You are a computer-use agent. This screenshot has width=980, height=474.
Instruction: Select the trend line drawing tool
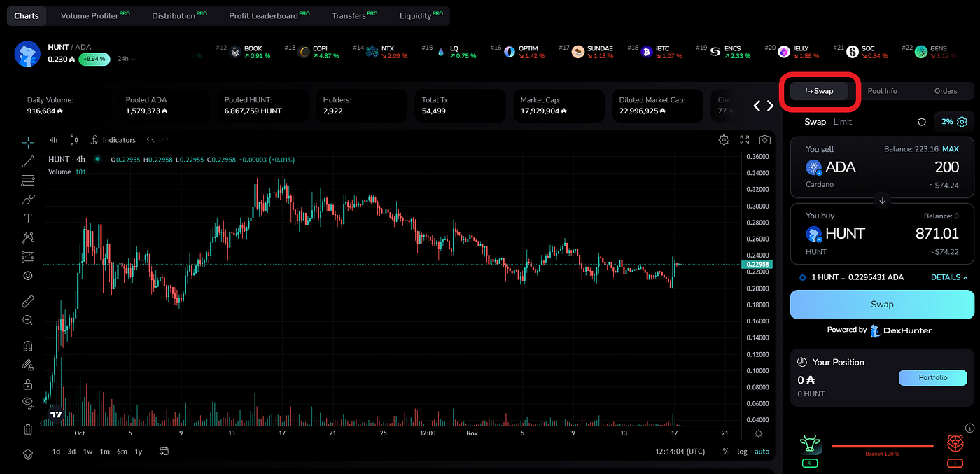click(28, 162)
